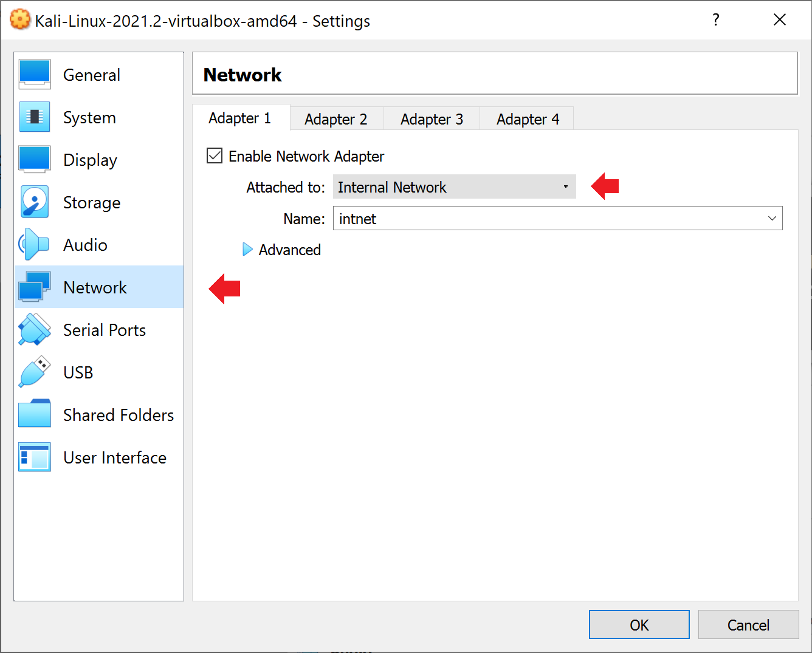Select the Audio speaker icon
This screenshot has height=653, width=812.
tap(35, 245)
